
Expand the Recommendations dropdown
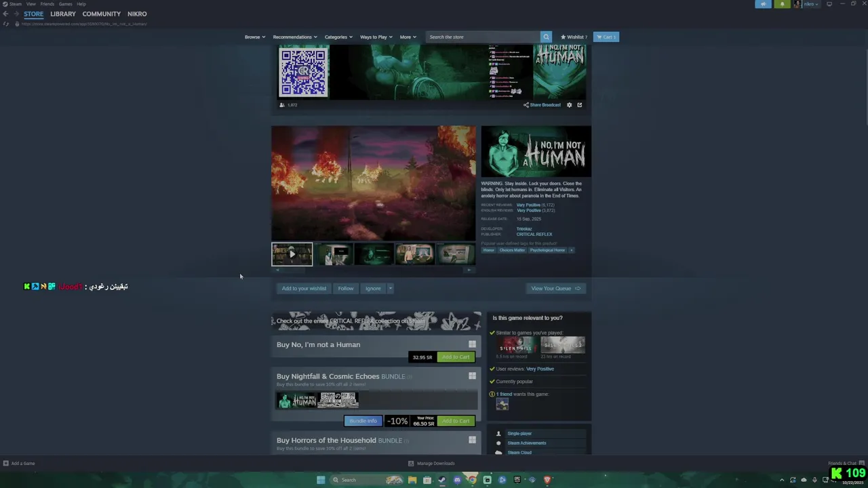[295, 37]
